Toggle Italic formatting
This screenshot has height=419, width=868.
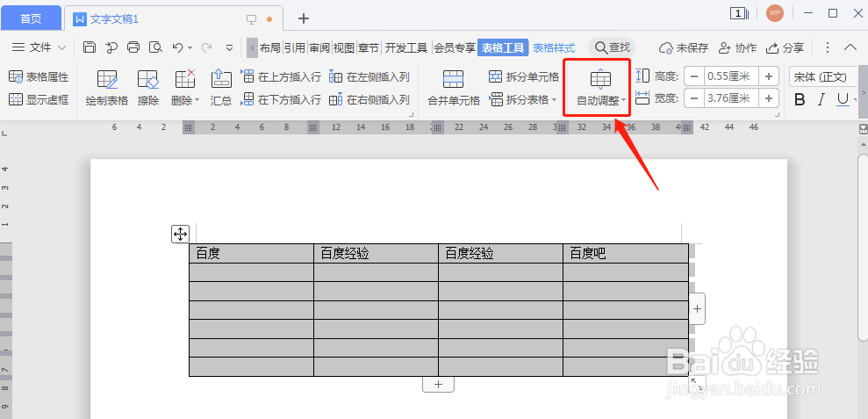[821, 100]
